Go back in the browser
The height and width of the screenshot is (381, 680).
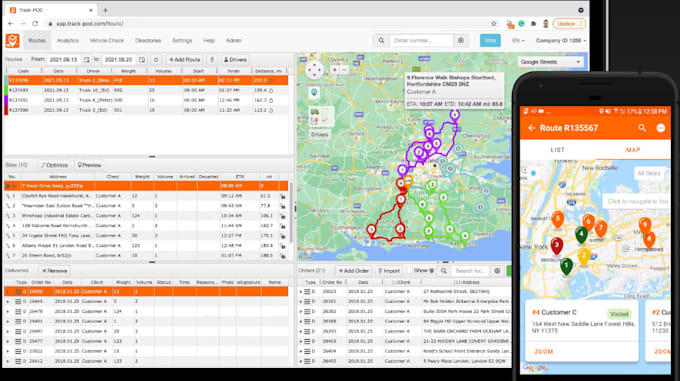[x=11, y=23]
